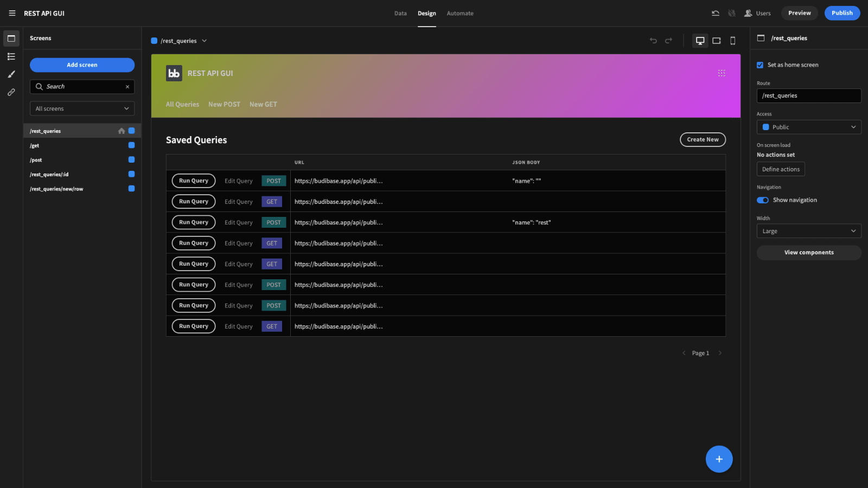The image size is (868, 488).
Task: Click the Create New button
Action: pyautogui.click(x=703, y=140)
